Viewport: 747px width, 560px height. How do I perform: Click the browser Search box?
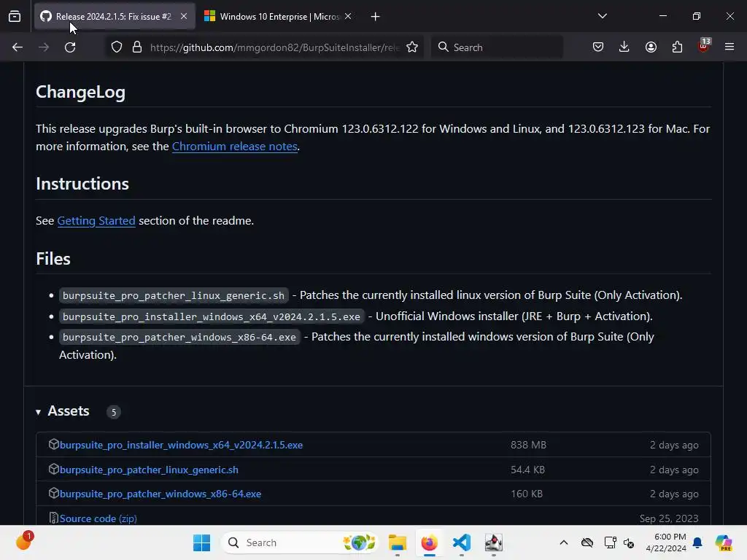(497, 47)
